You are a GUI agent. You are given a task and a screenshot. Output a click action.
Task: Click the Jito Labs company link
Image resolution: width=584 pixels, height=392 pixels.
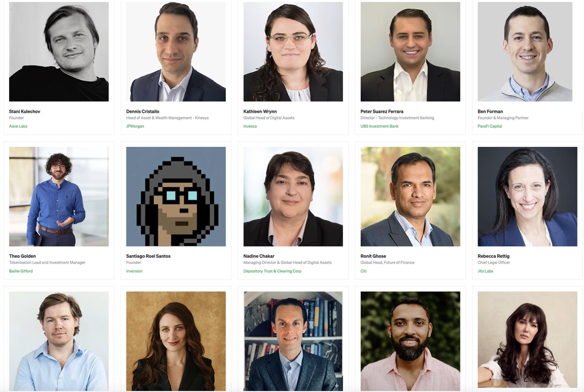[486, 271]
